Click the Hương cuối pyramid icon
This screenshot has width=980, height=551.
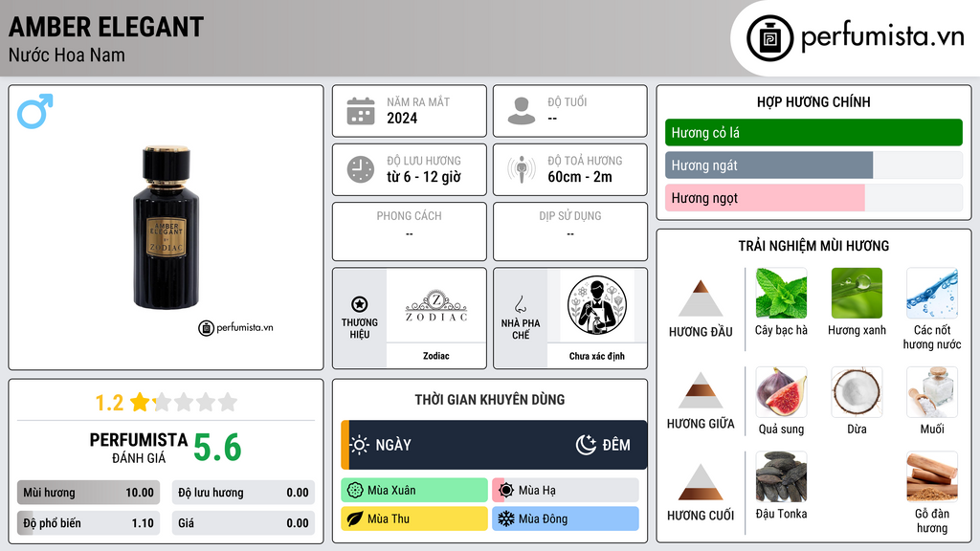[x=701, y=482]
